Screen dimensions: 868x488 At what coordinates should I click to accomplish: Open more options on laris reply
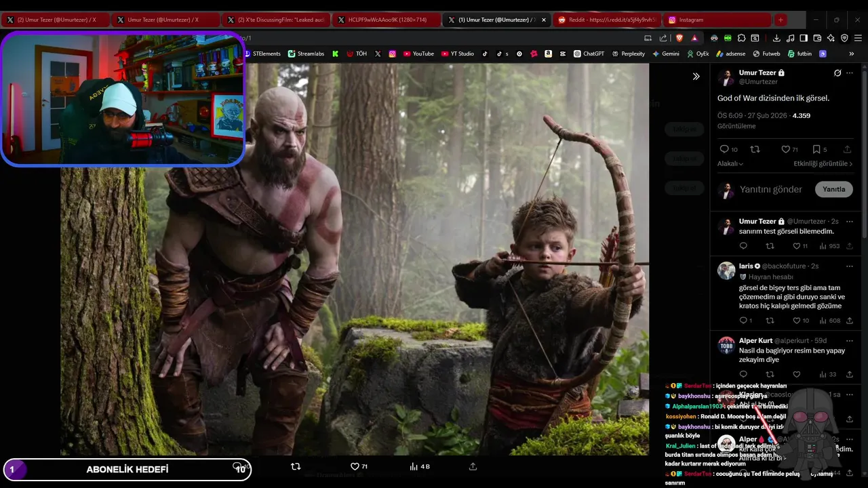[850, 266]
